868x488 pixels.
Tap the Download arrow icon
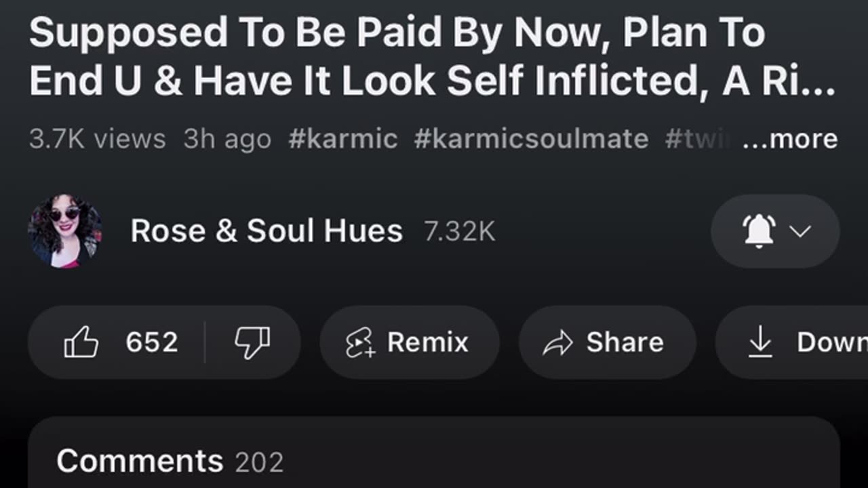(x=760, y=342)
